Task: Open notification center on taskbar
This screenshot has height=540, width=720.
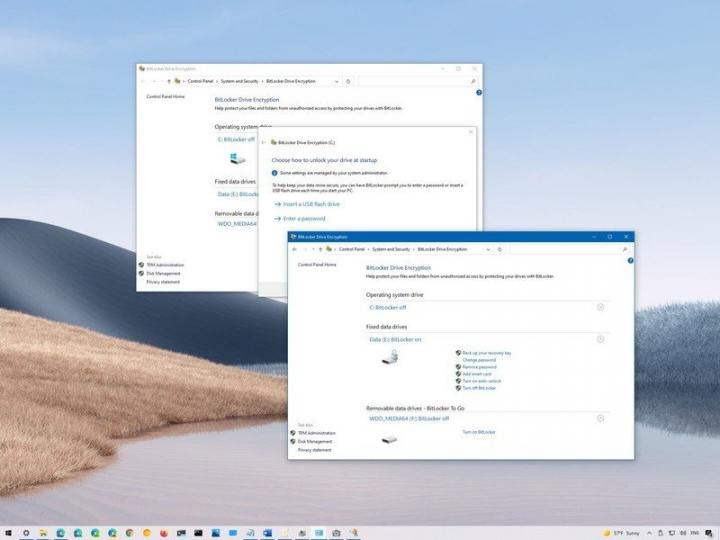Action: (709, 533)
